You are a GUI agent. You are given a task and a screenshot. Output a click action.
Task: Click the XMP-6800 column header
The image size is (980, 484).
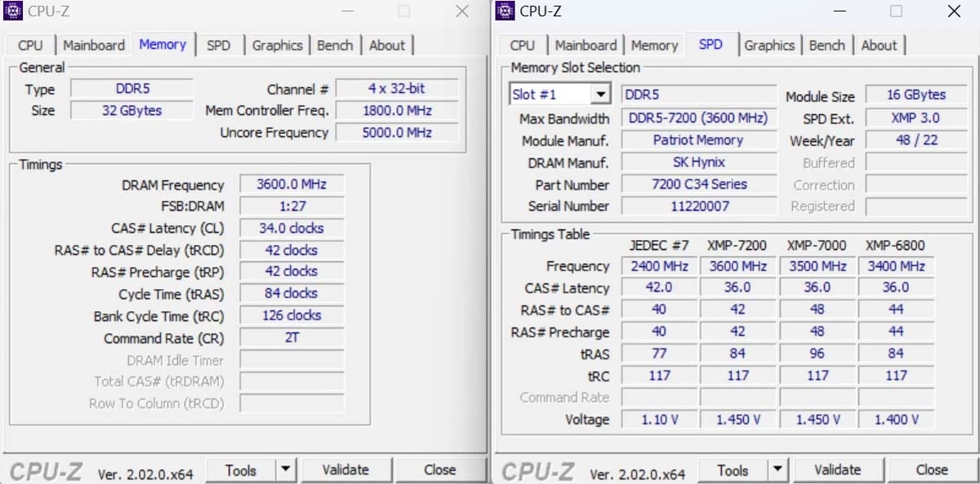click(x=895, y=245)
